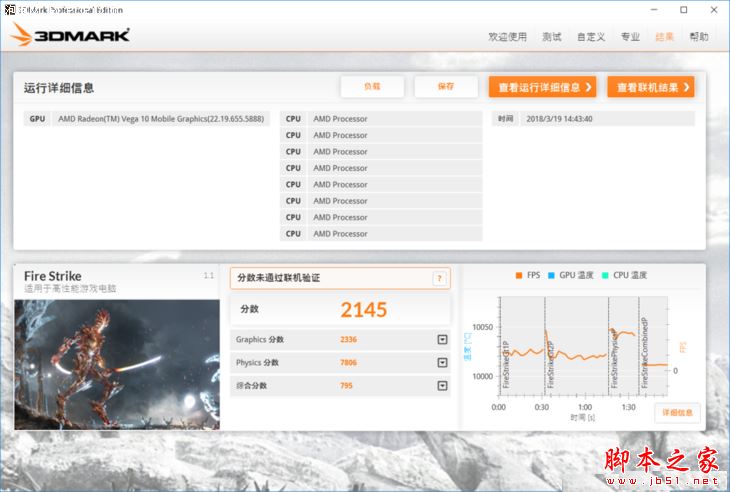Maximize the 3DMark window
The image size is (730, 492).
pyautogui.click(x=683, y=9)
